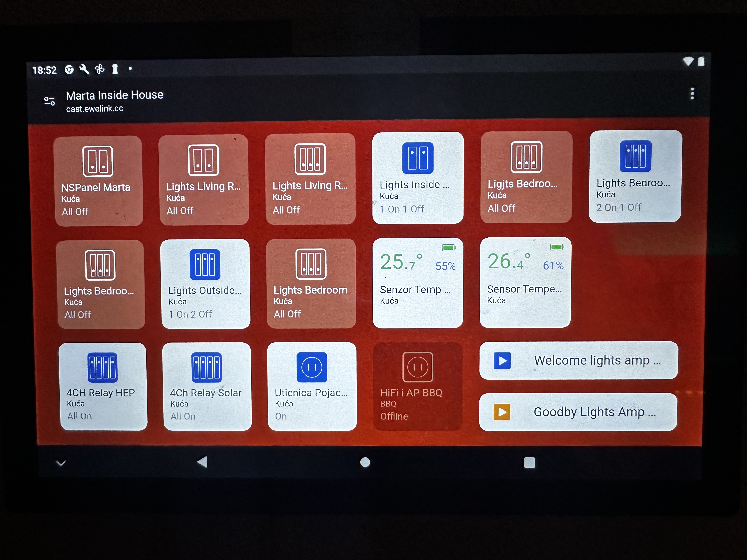This screenshot has width=747, height=560.
Task: Run Welcome lights amp scene play icon
Action: 502,361
